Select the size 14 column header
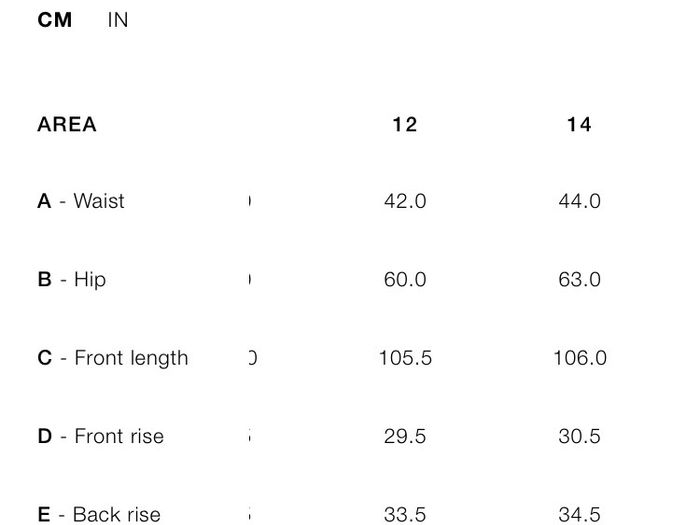 [x=579, y=125]
